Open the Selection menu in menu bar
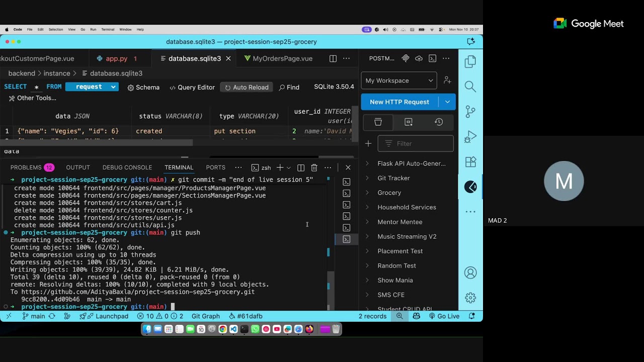The image size is (644, 362). click(56, 30)
